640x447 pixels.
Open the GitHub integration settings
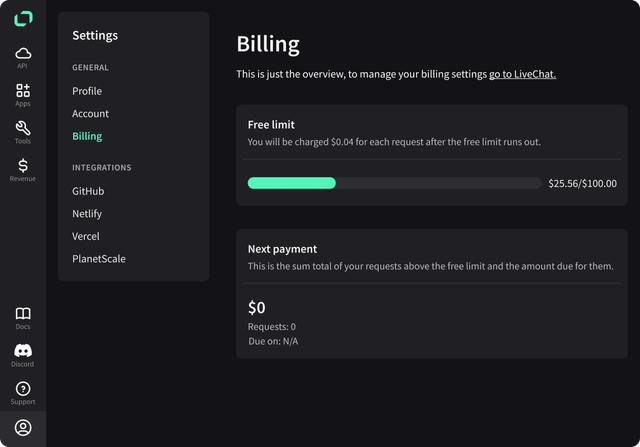(88, 191)
